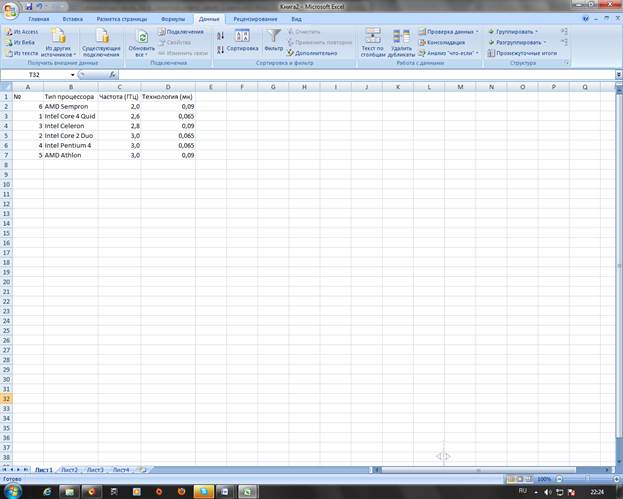Open Существующие подключения
The image size is (623, 499).
pyautogui.click(x=101, y=43)
